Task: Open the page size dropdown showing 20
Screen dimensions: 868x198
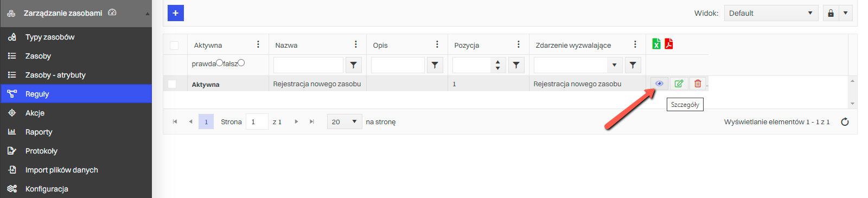Action: click(344, 122)
